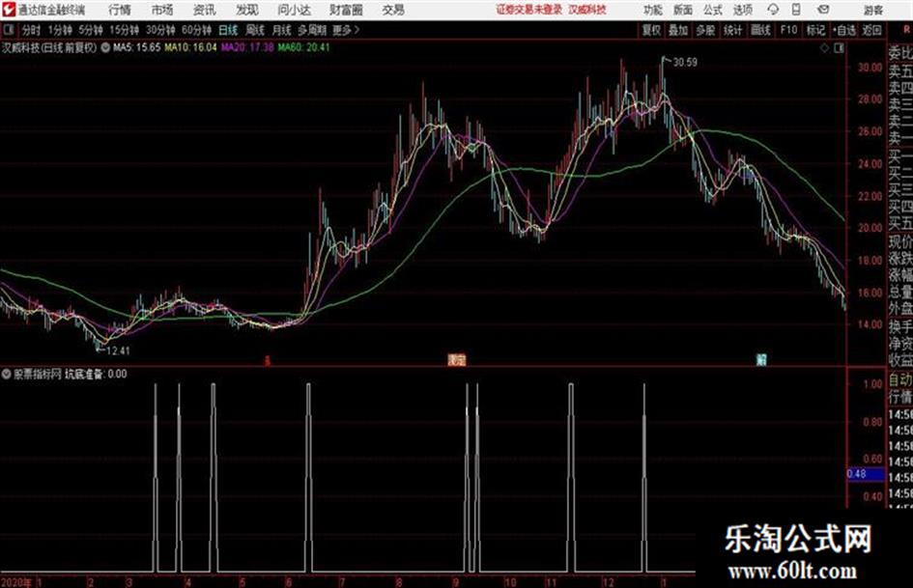This screenshot has width=913, height=588.
Task: Switch to the 60分钟 period tab
Action: tap(197, 30)
